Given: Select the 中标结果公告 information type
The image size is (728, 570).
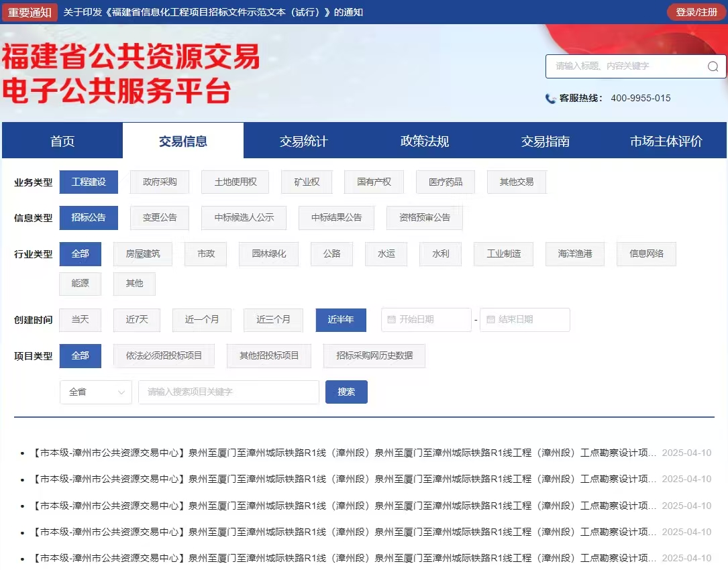Looking at the screenshot, I should tap(336, 217).
